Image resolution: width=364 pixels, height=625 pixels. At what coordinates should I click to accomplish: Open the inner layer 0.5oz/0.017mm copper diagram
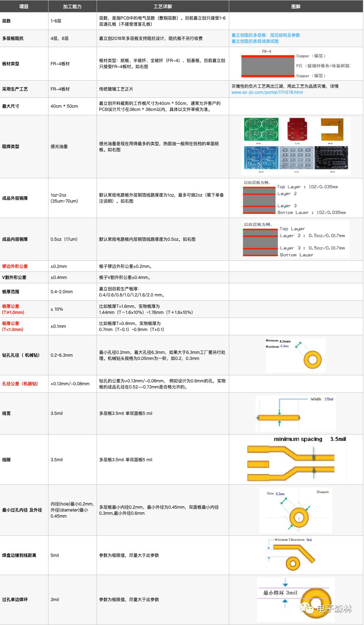coord(296,239)
